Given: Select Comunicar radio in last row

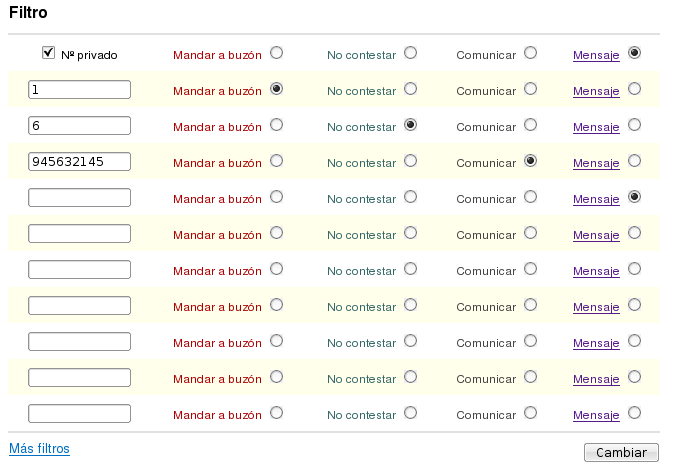Looking at the screenshot, I should [530, 412].
